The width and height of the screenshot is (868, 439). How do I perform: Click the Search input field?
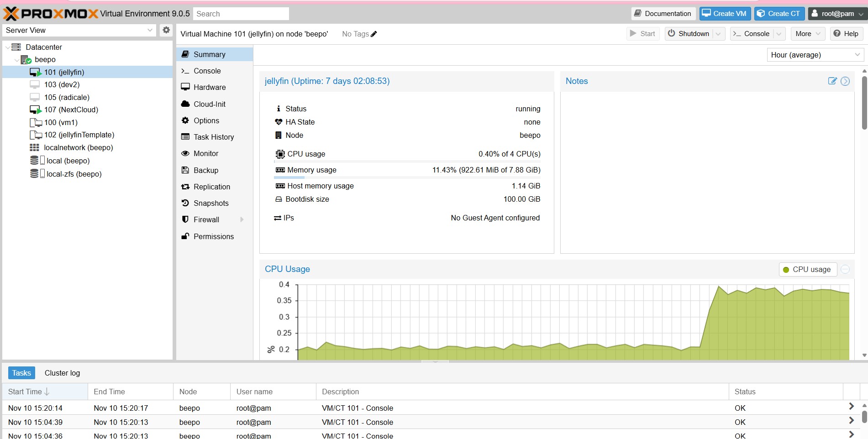tap(241, 14)
